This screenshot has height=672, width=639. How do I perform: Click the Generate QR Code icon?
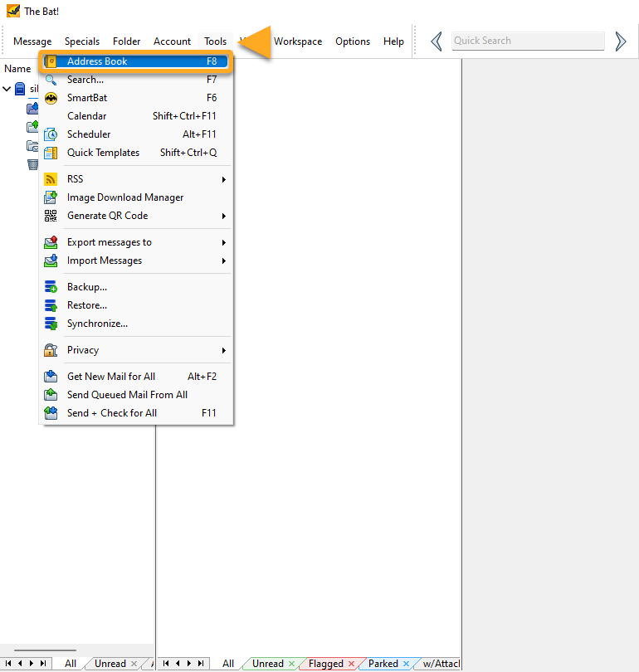click(x=51, y=216)
